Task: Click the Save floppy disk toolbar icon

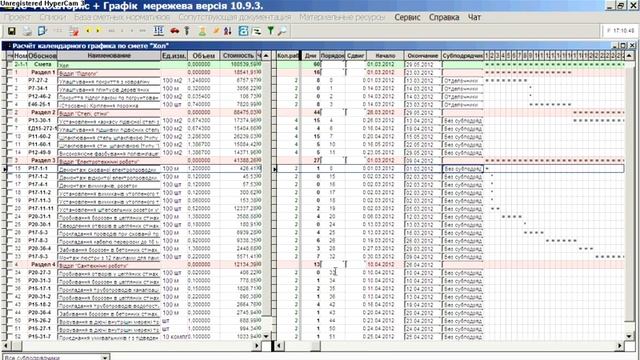Action: (11, 31)
